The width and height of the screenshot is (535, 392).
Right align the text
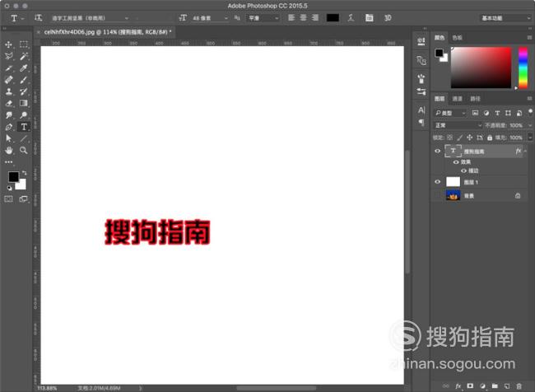(315, 18)
